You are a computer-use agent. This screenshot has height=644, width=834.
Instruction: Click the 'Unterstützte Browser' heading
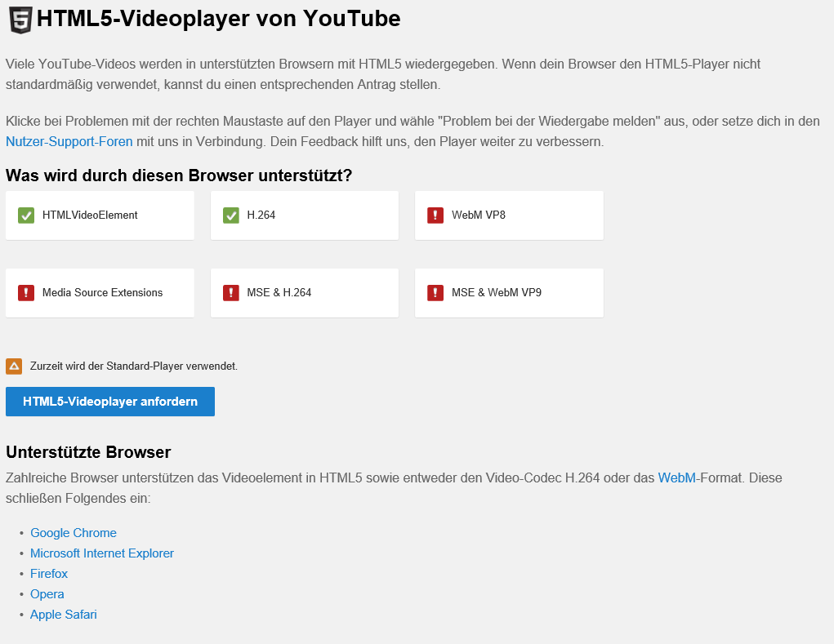(x=88, y=452)
